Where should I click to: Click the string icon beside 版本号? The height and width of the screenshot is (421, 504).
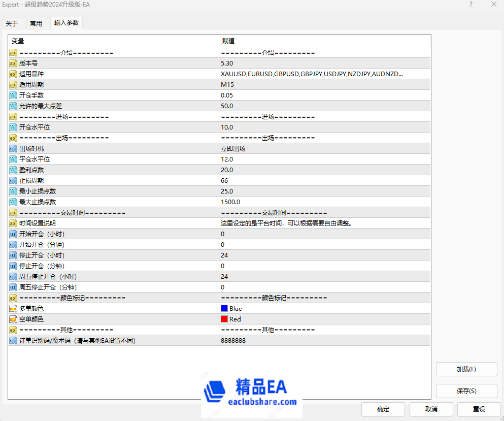click(13, 63)
